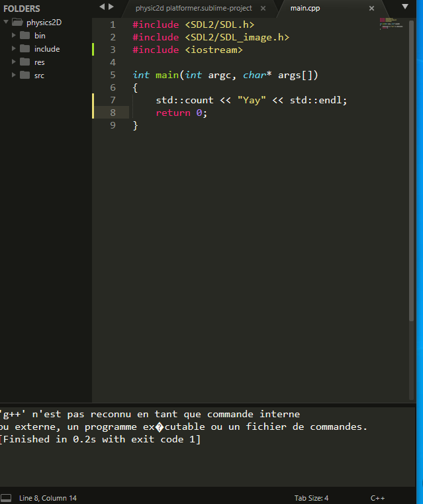
Task: Click the FOLDERS sidebar heading
Action: [22, 9]
